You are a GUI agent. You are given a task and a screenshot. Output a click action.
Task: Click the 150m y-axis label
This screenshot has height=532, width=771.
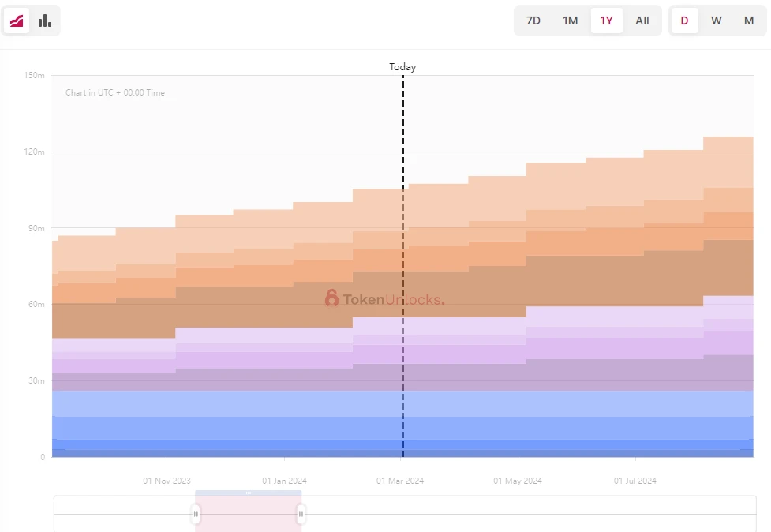tap(36, 76)
